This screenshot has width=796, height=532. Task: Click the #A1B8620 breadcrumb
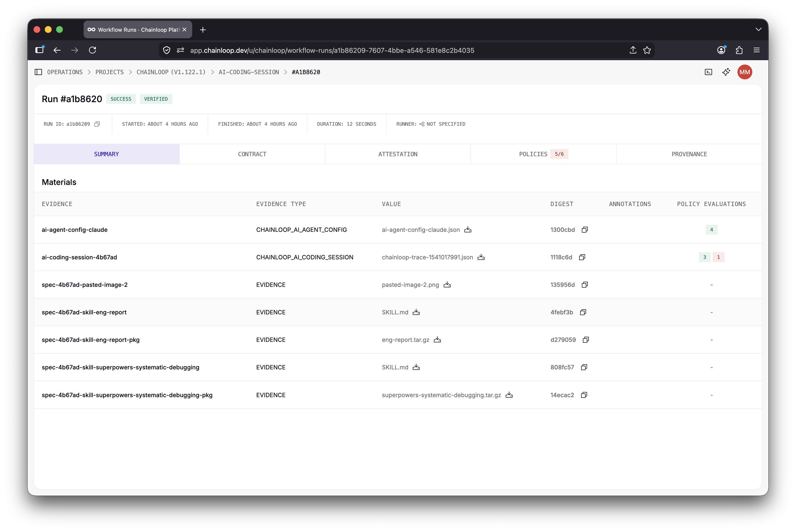(x=306, y=72)
